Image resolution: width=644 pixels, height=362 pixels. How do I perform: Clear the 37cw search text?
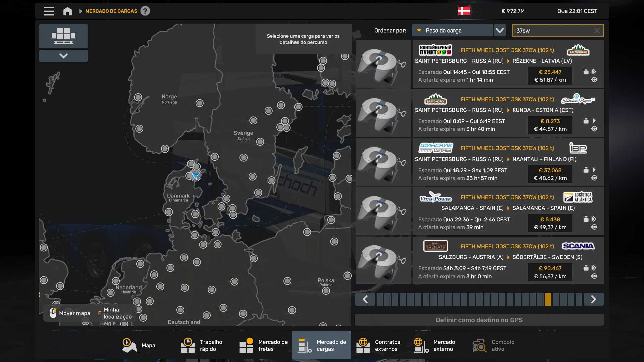597,31
